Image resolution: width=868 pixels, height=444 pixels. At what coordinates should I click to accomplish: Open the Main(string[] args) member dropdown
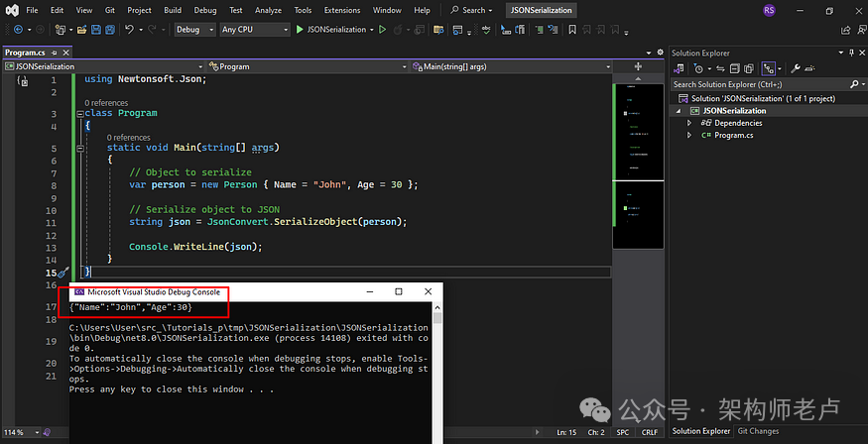point(511,66)
